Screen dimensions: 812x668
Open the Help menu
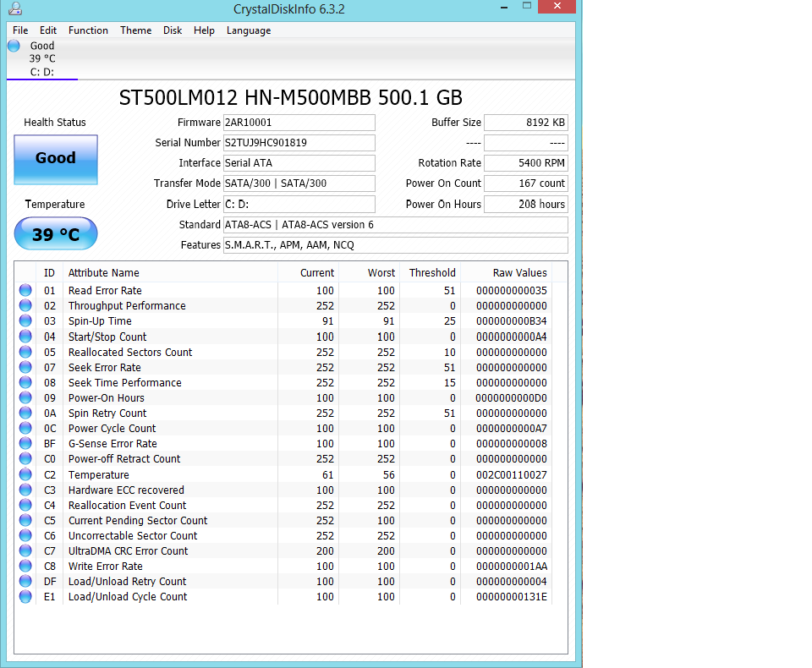[204, 30]
